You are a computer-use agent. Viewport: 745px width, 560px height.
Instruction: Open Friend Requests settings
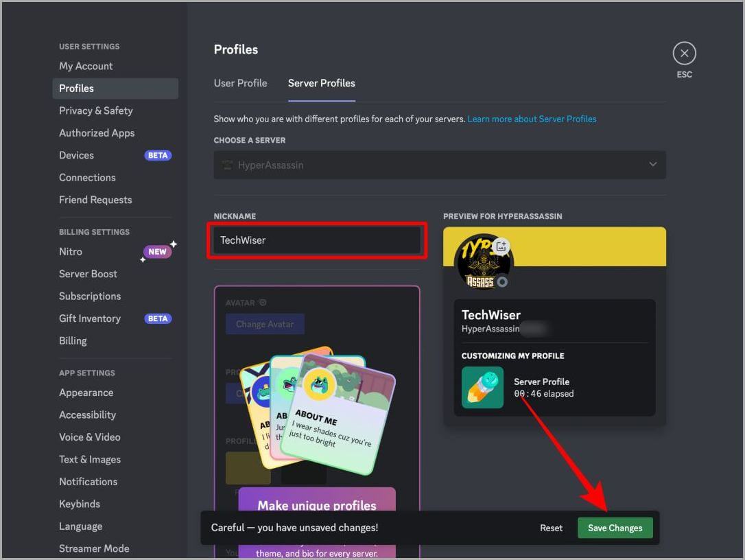[x=115, y=200]
